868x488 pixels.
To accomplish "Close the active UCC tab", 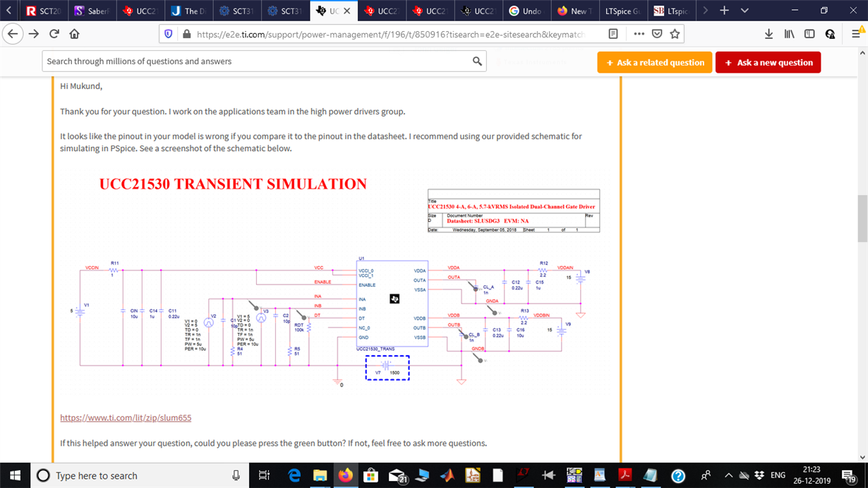I will click(x=346, y=11).
